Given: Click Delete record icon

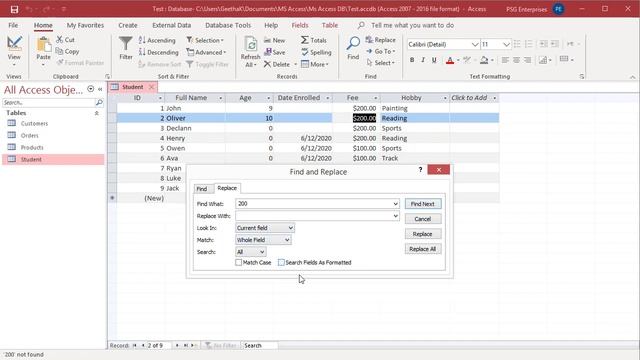Looking at the screenshot, I should tap(267, 64).
